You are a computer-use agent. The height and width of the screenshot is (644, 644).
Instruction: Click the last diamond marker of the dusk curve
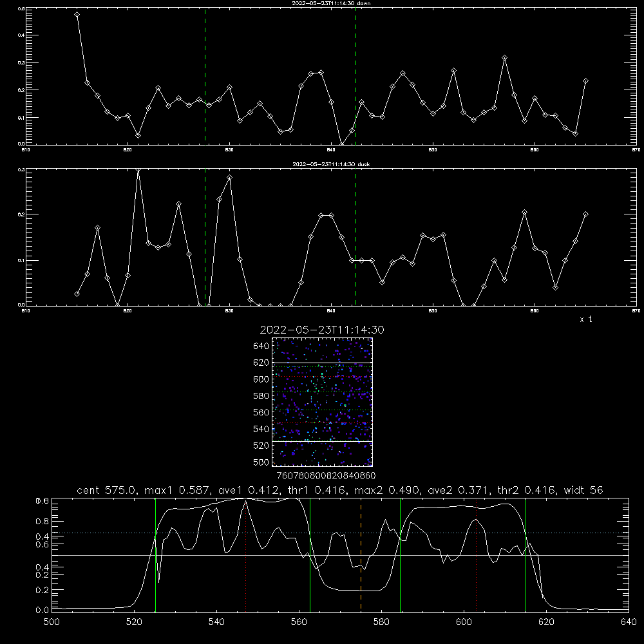pyautogui.click(x=585, y=214)
